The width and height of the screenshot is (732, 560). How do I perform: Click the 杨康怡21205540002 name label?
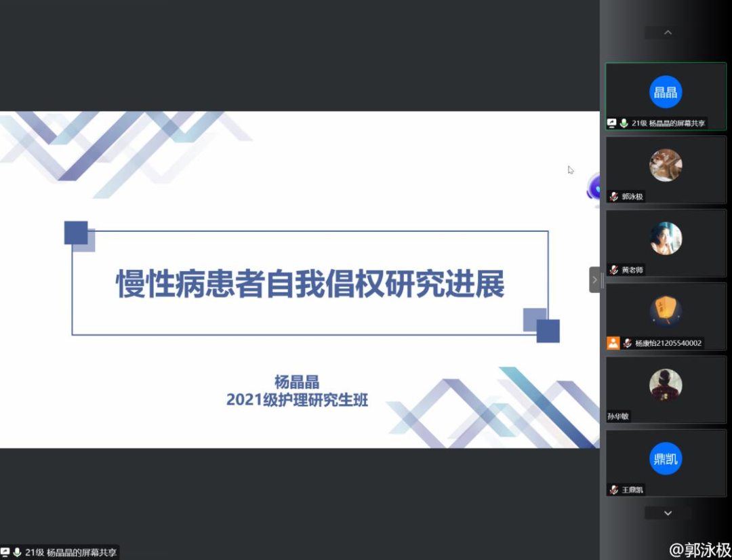tap(668, 343)
